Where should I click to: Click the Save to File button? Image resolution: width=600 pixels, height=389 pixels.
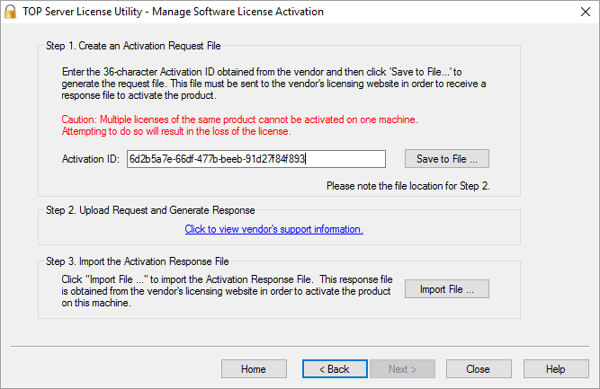(447, 159)
